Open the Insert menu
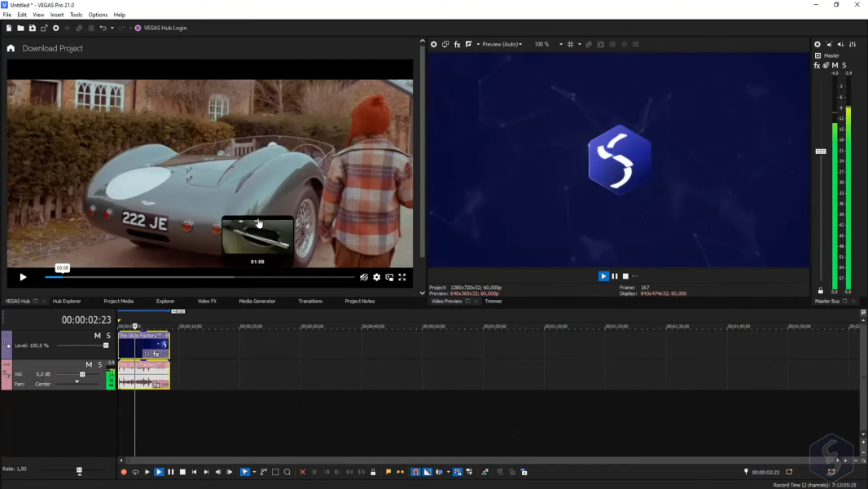The height and width of the screenshot is (489, 868). coord(57,15)
